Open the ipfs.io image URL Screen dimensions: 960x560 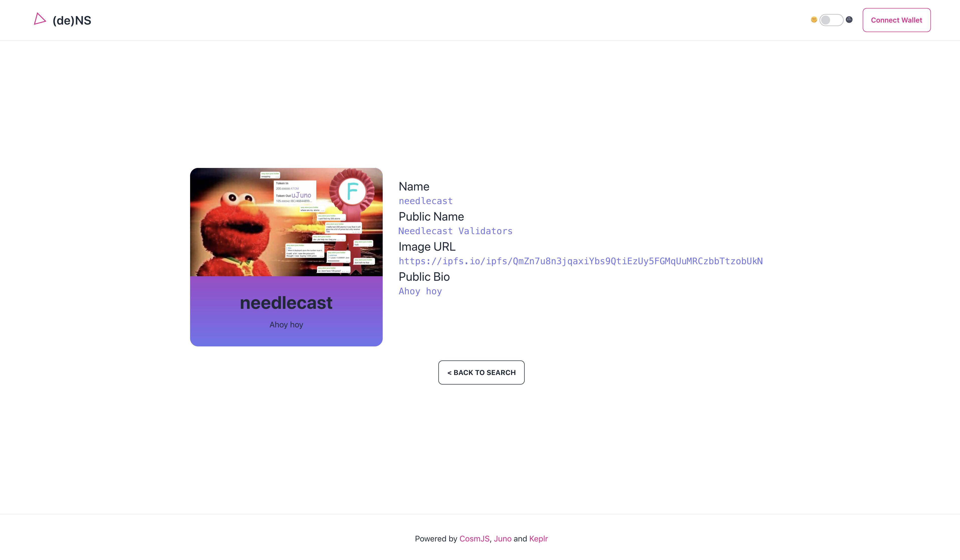point(581,261)
